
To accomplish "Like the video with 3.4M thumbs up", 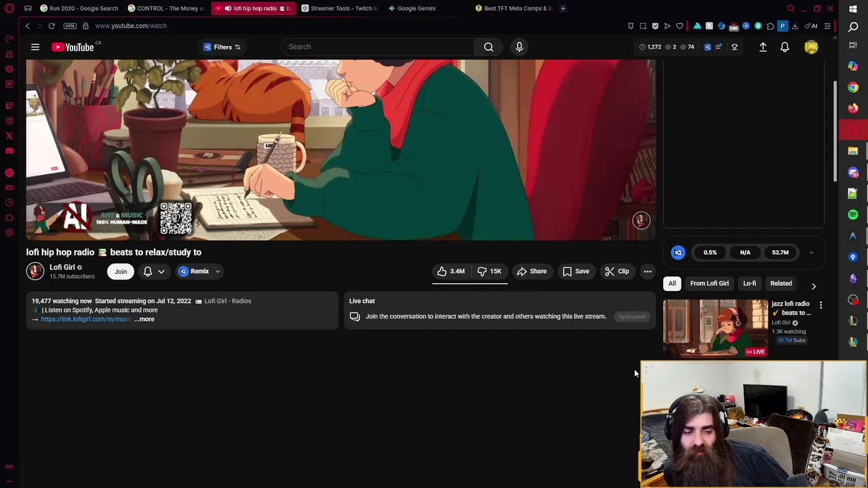I will pyautogui.click(x=451, y=271).
